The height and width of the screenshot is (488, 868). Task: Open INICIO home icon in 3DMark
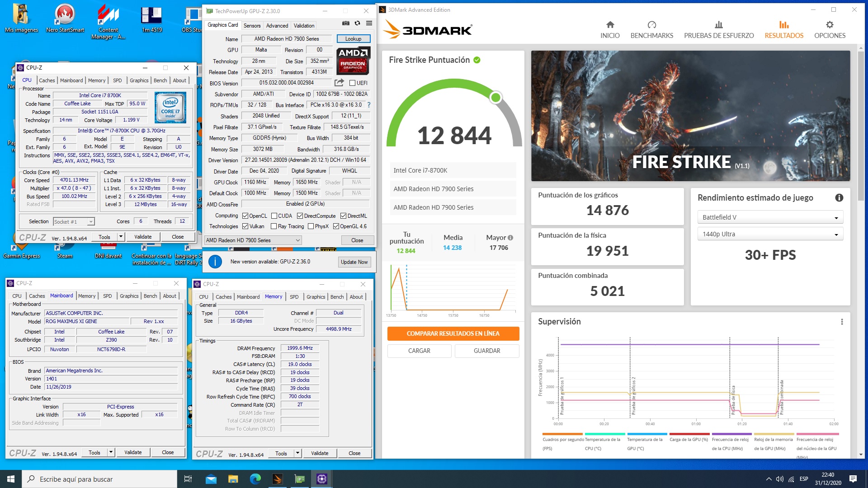[610, 24]
